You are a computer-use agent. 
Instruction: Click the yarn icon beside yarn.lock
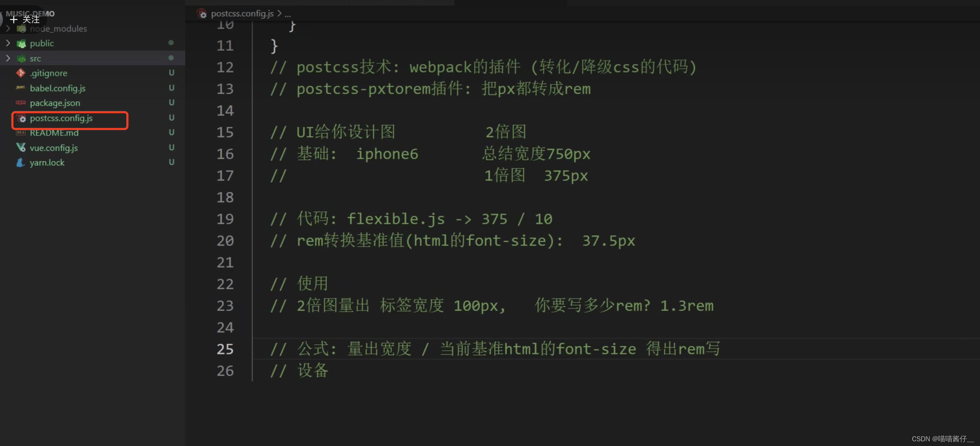pos(20,163)
